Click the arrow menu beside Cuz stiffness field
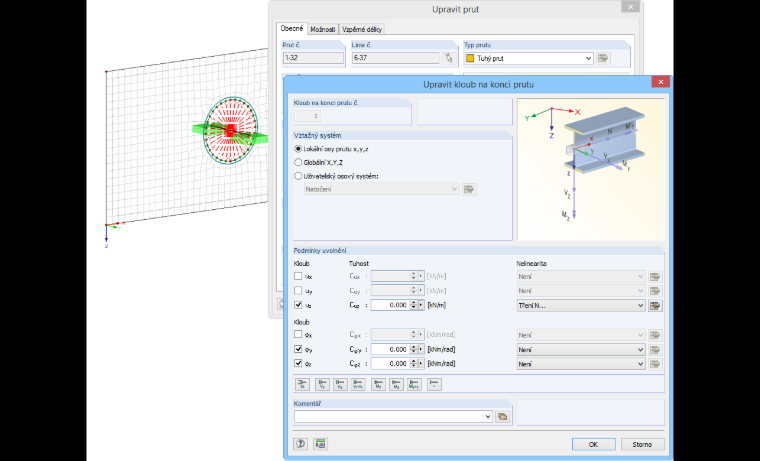The width and height of the screenshot is (760, 461). pyautogui.click(x=421, y=305)
